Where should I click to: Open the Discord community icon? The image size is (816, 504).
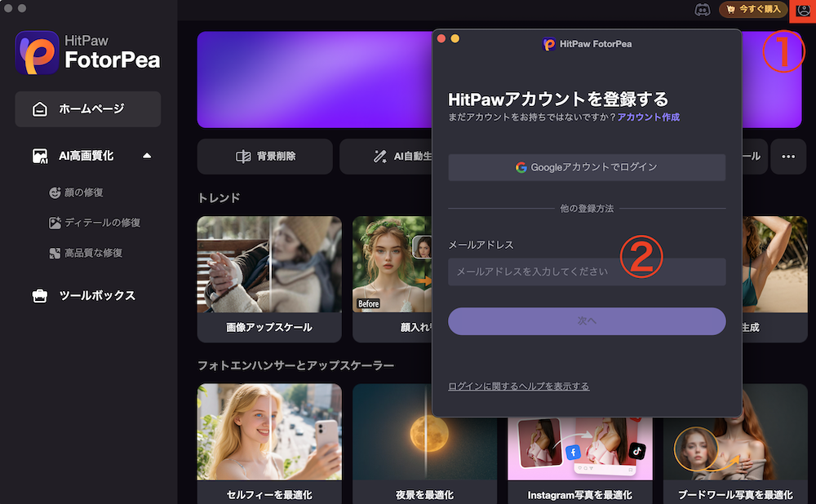703,9
